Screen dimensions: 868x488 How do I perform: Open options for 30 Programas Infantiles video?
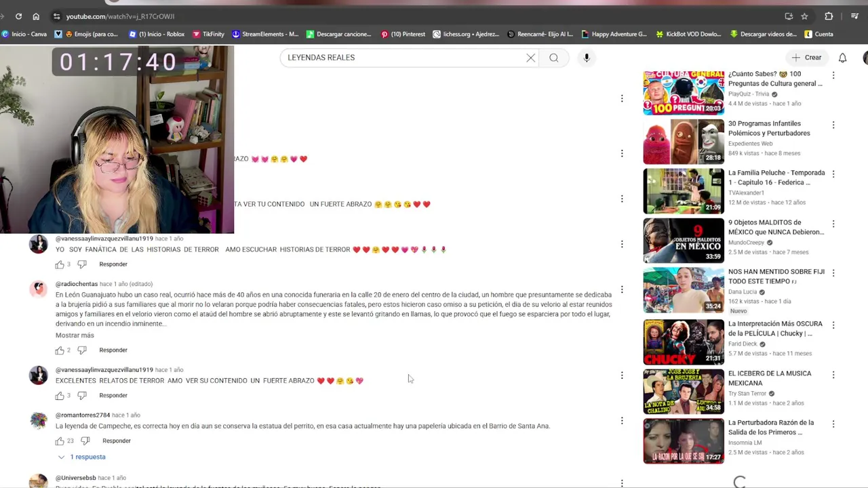coord(833,125)
